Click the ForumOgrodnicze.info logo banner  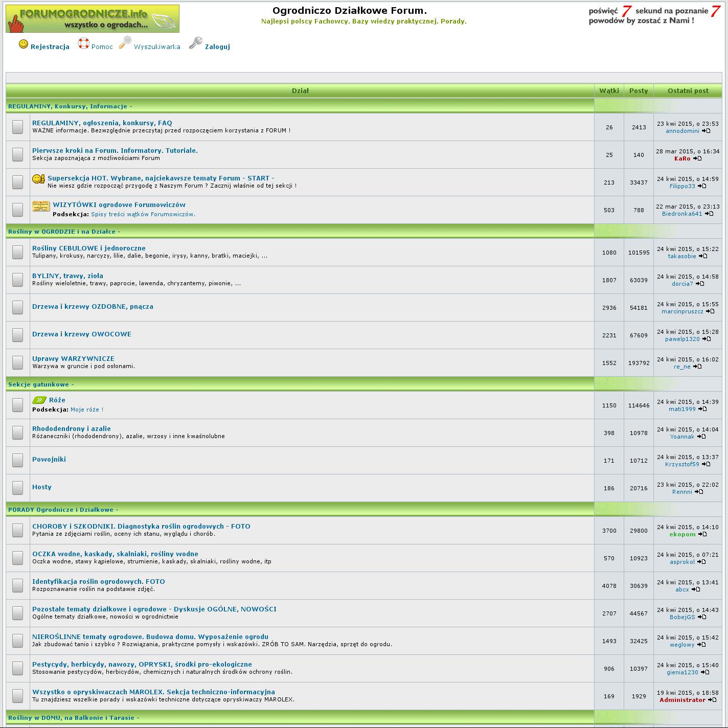coord(93,19)
